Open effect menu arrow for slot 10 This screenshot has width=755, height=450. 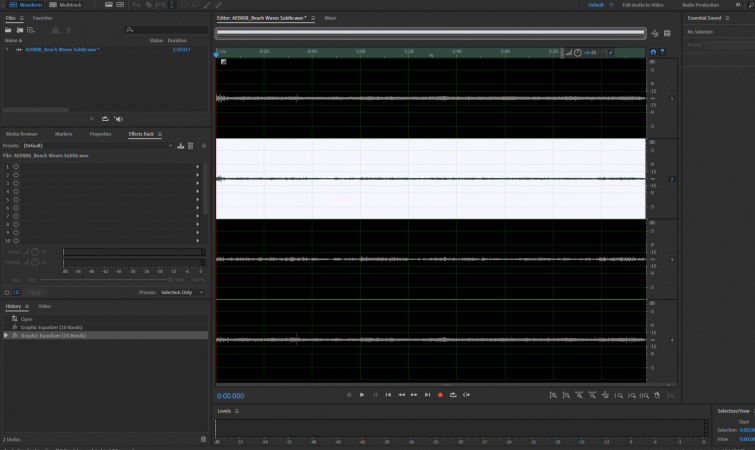point(197,241)
